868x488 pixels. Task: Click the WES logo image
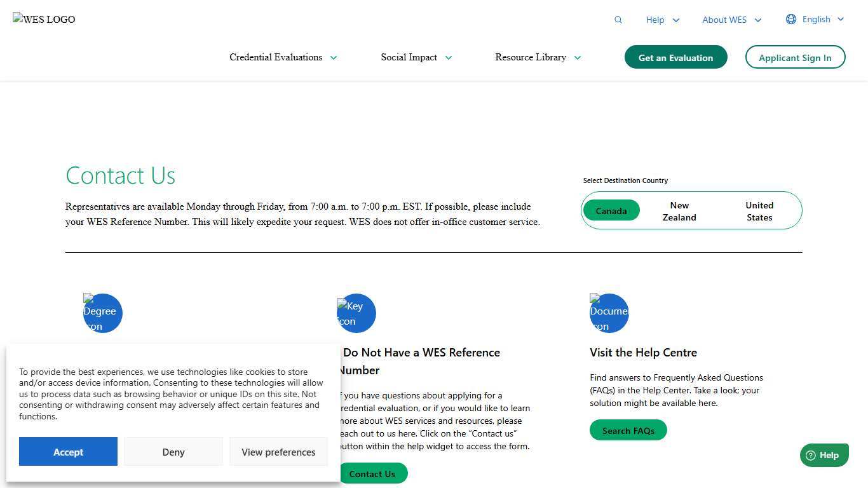44,19
